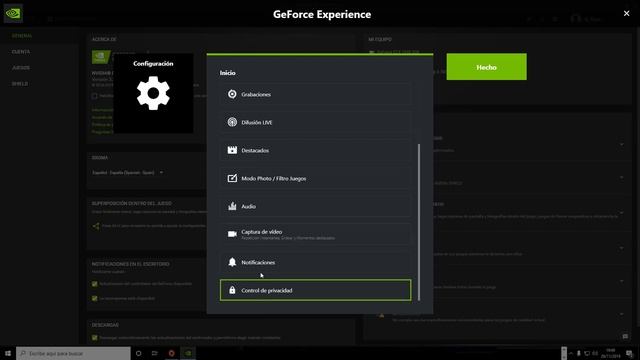This screenshot has width=640, height=360.
Task: Click the Cortana circle icon on taskbar
Action: point(139,353)
